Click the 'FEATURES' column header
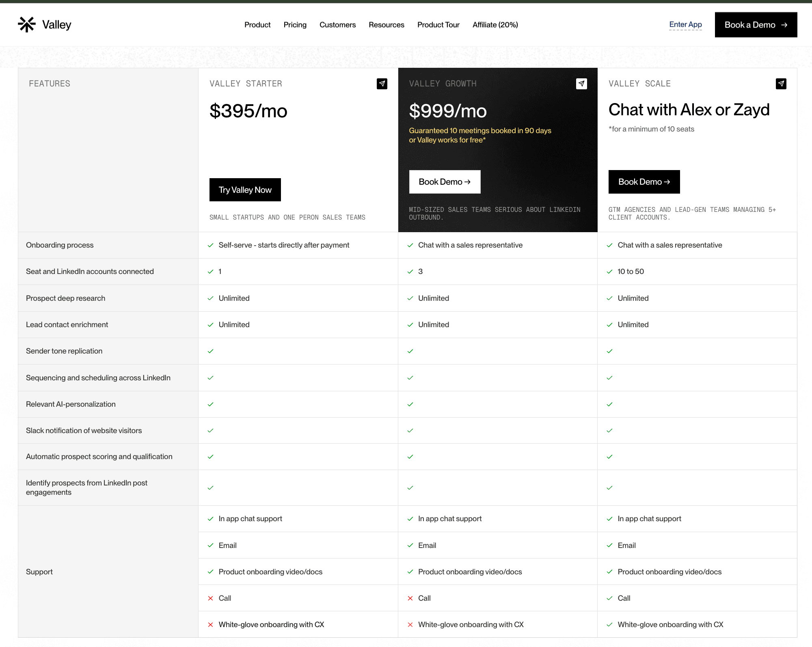The height and width of the screenshot is (647, 812). 50,84
